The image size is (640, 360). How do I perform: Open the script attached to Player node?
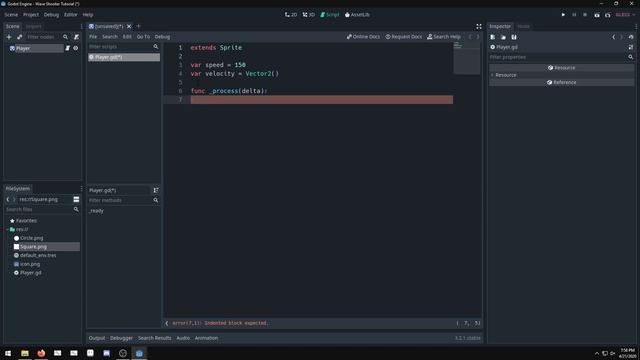(68, 48)
